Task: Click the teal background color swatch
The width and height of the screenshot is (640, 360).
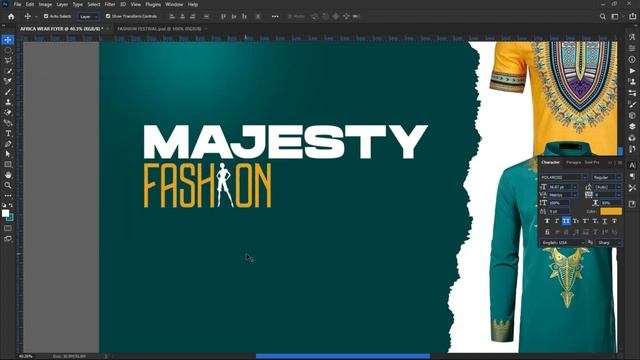Action: pyautogui.click(x=11, y=218)
